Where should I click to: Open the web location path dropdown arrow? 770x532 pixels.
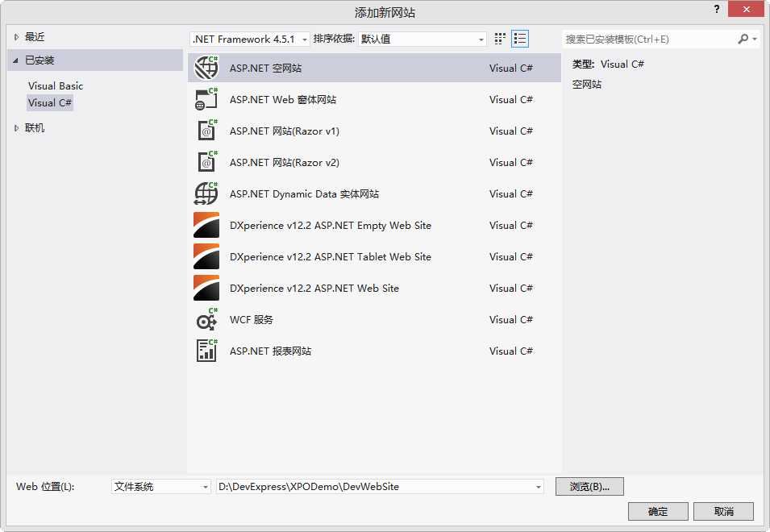pyautogui.click(x=539, y=487)
